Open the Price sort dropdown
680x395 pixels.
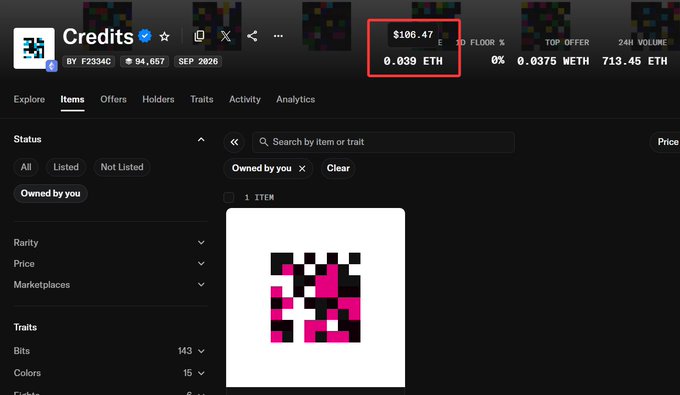(x=666, y=142)
